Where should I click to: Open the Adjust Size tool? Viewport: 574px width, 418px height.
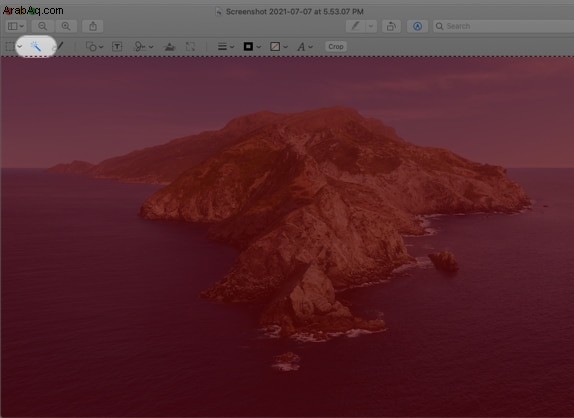[190, 46]
